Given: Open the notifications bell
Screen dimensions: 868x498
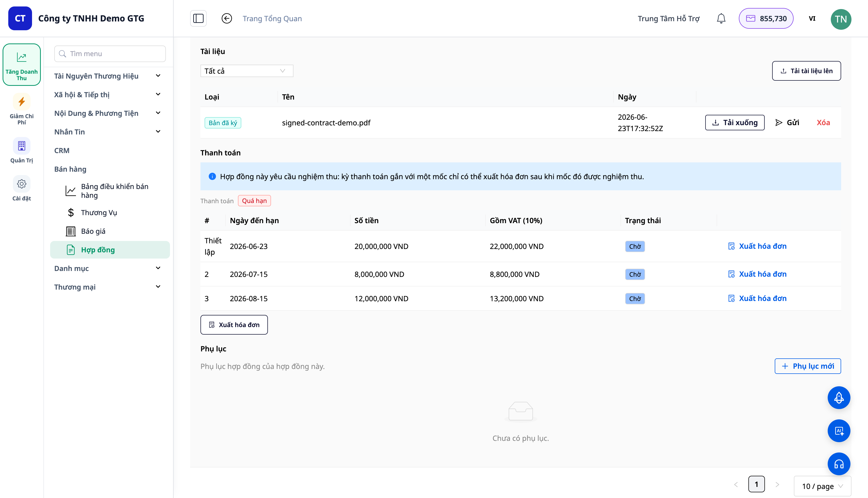Looking at the screenshot, I should [x=721, y=18].
